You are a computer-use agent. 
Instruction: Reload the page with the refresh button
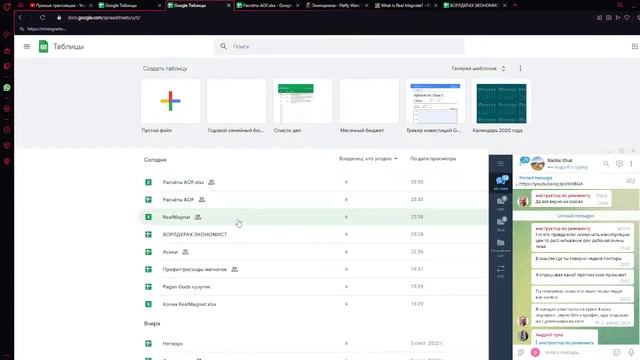tap(42, 18)
